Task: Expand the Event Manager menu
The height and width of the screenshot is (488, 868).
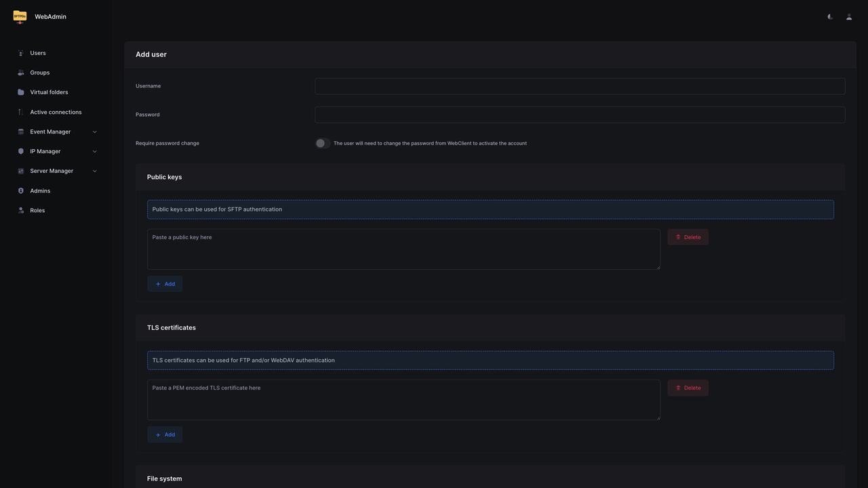Action: click(x=50, y=131)
